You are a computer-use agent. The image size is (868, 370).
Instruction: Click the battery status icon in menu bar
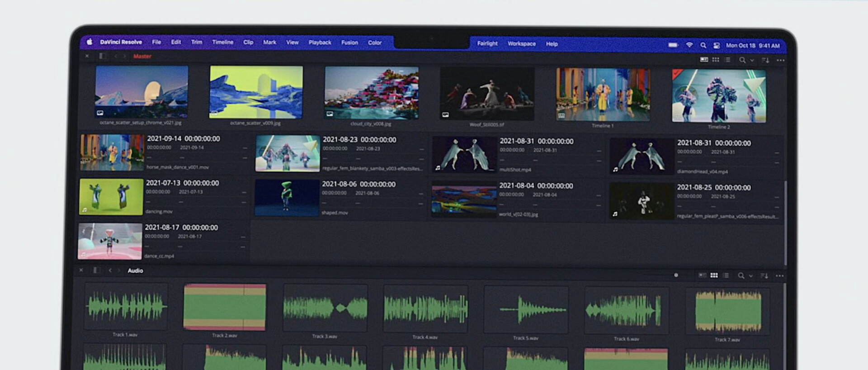673,45
